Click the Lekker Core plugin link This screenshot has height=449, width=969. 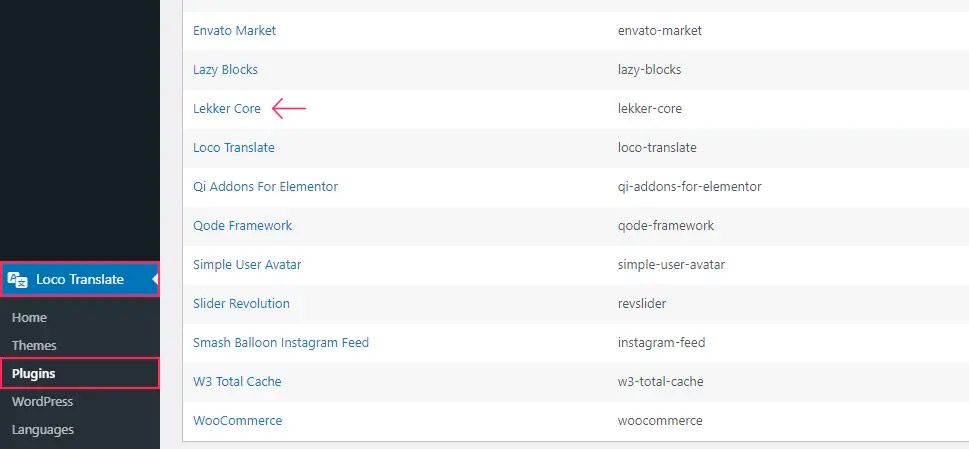(227, 109)
